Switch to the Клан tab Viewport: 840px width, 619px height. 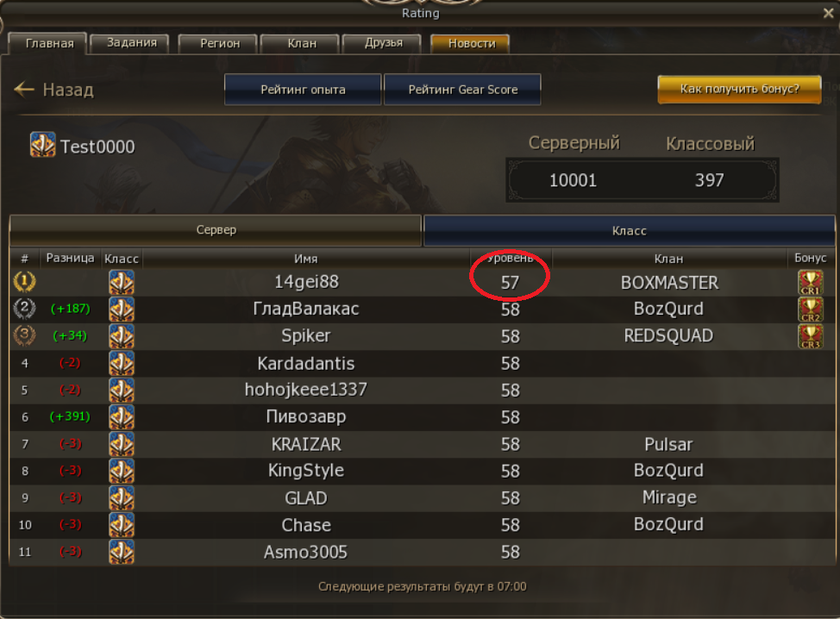click(x=302, y=43)
